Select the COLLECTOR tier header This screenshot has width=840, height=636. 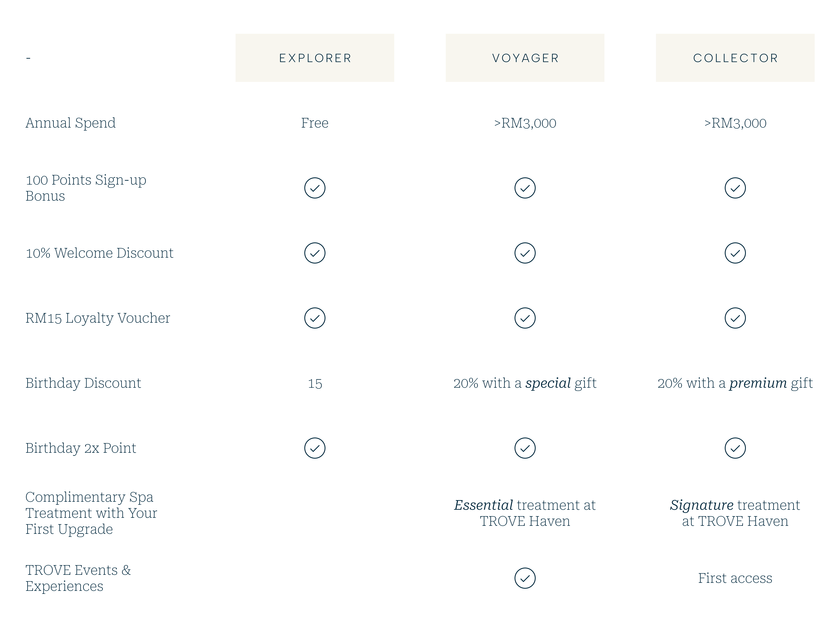click(x=735, y=58)
